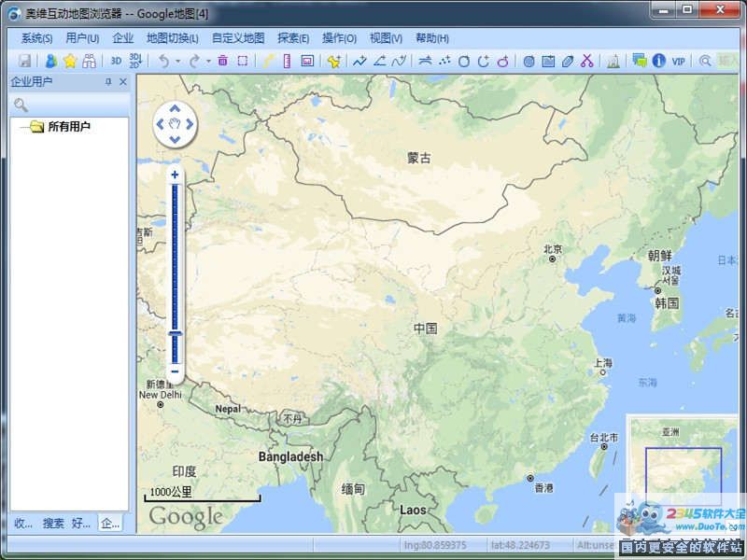Open the blue info icon
The height and width of the screenshot is (560, 747).
click(x=658, y=61)
